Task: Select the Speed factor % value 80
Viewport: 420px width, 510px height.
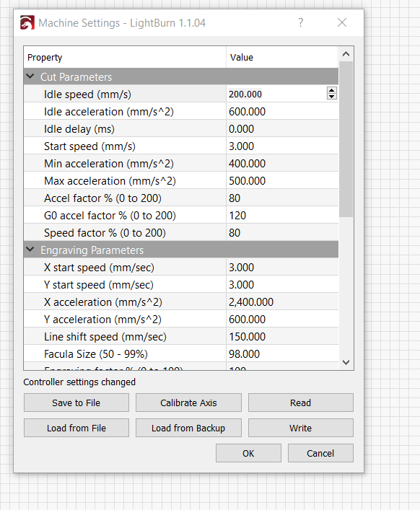Action: (x=235, y=232)
